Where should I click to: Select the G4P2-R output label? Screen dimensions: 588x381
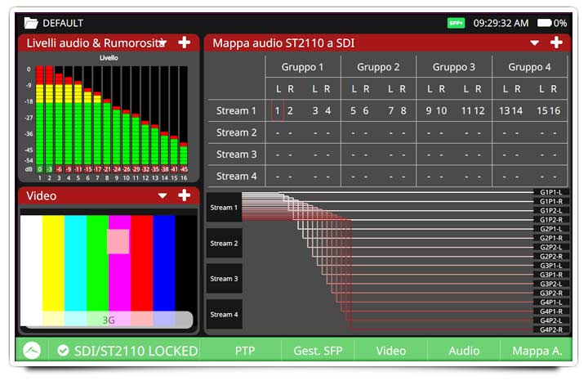(551, 329)
